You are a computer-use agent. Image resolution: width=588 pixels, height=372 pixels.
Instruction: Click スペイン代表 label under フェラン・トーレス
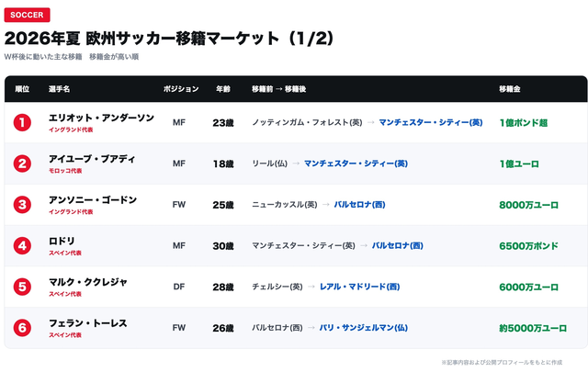(65, 335)
